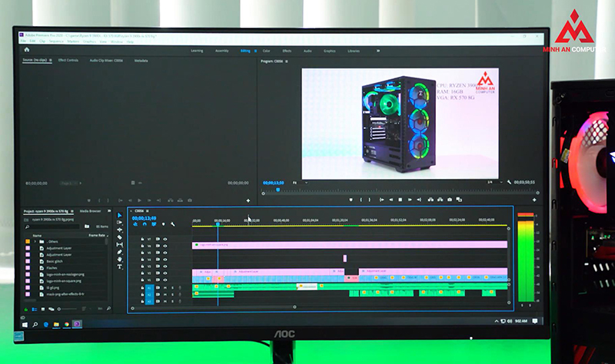Image resolution: width=615 pixels, height=364 pixels.
Task: Select the Type tool
Action: 120,266
